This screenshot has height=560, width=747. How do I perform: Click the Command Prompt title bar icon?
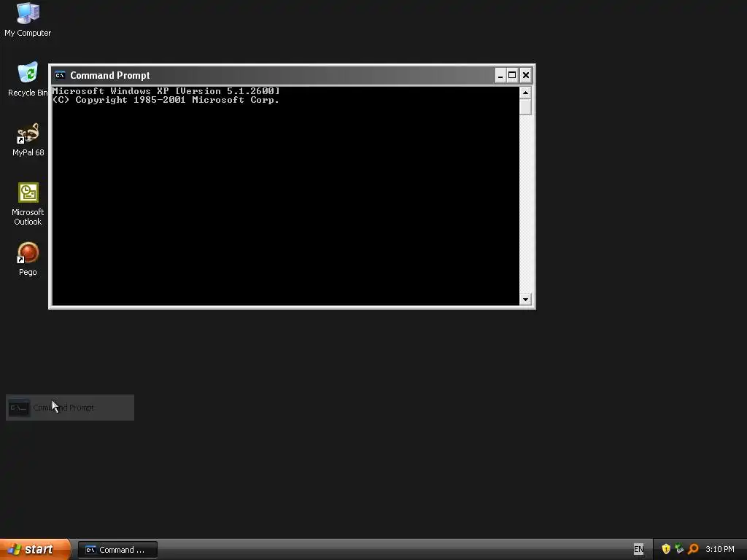60,75
